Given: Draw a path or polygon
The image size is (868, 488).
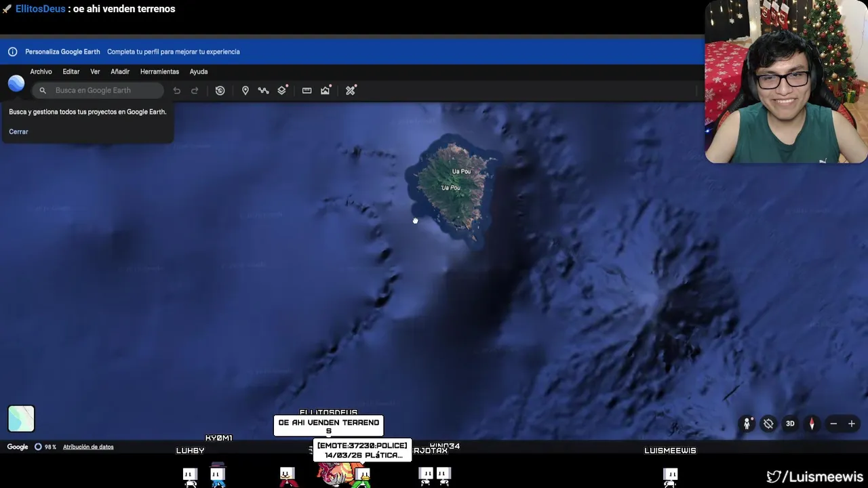Looking at the screenshot, I should [x=263, y=90].
